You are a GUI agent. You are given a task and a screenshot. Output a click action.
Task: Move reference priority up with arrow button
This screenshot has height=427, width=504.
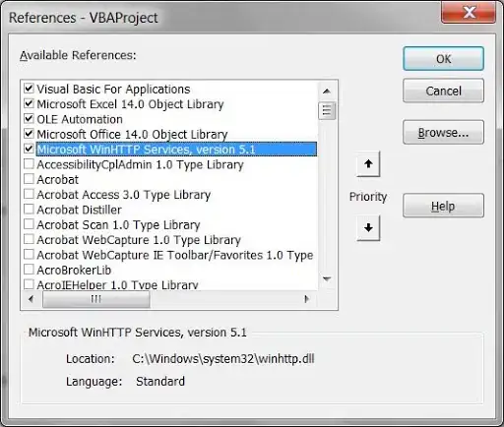click(368, 163)
